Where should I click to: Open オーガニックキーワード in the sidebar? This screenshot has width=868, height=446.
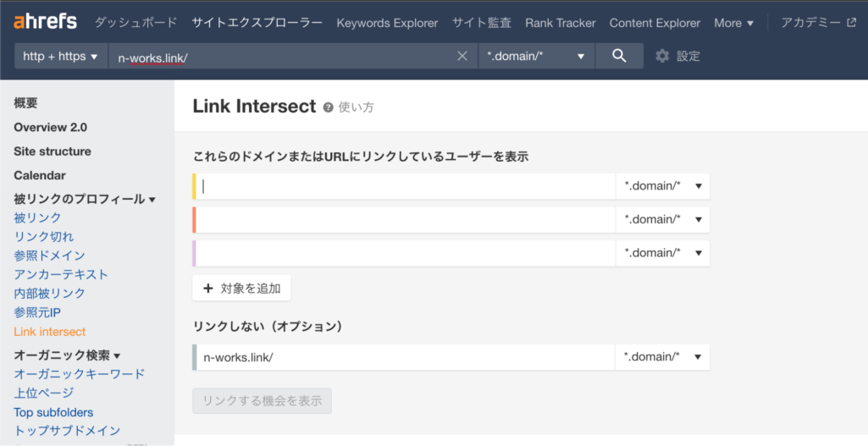[79, 374]
